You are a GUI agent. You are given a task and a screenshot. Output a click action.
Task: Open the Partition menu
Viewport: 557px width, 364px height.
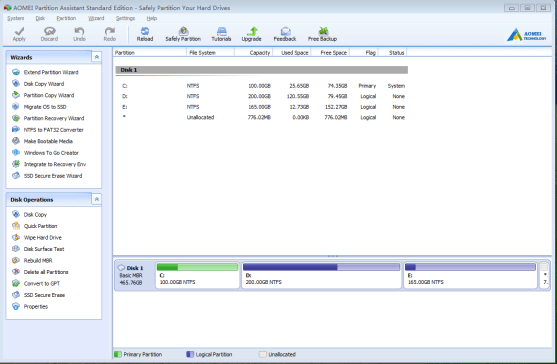point(66,18)
